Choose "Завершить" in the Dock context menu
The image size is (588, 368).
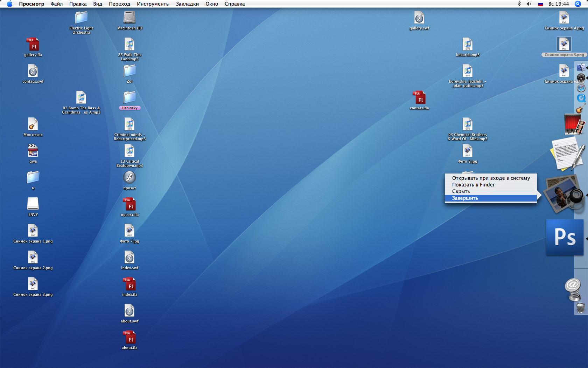click(491, 198)
